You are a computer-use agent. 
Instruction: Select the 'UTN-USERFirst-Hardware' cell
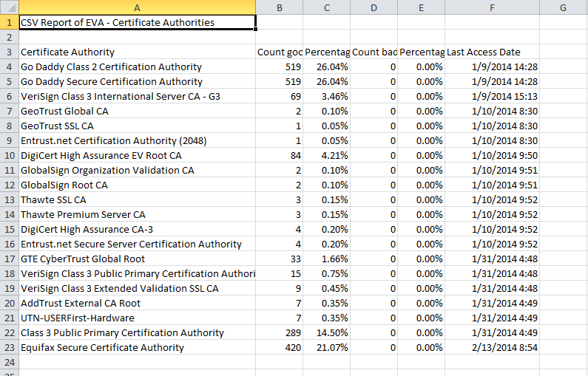point(138,318)
